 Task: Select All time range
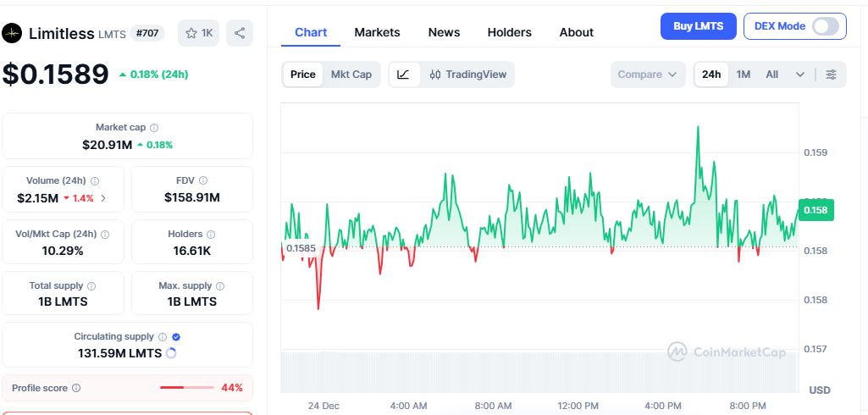[772, 75]
